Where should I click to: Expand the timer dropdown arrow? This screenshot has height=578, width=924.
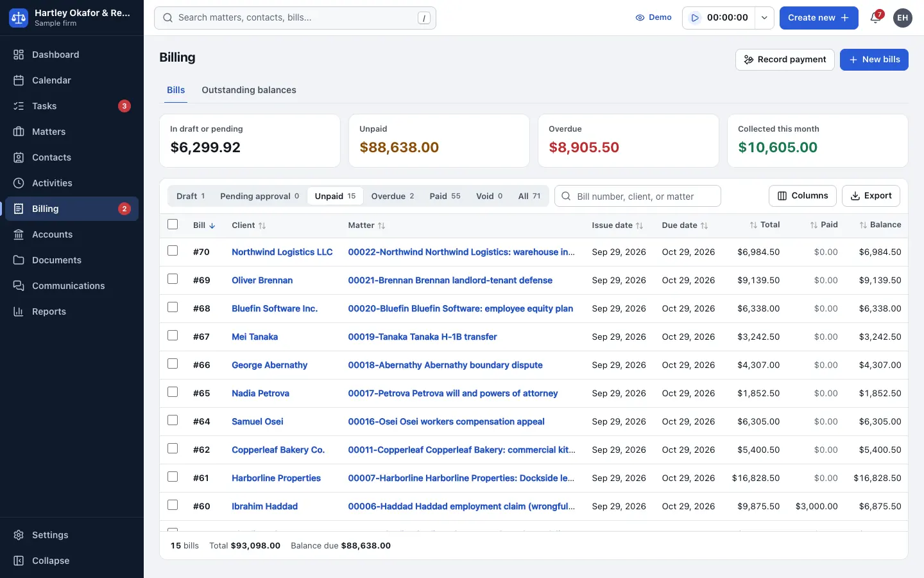tap(764, 18)
